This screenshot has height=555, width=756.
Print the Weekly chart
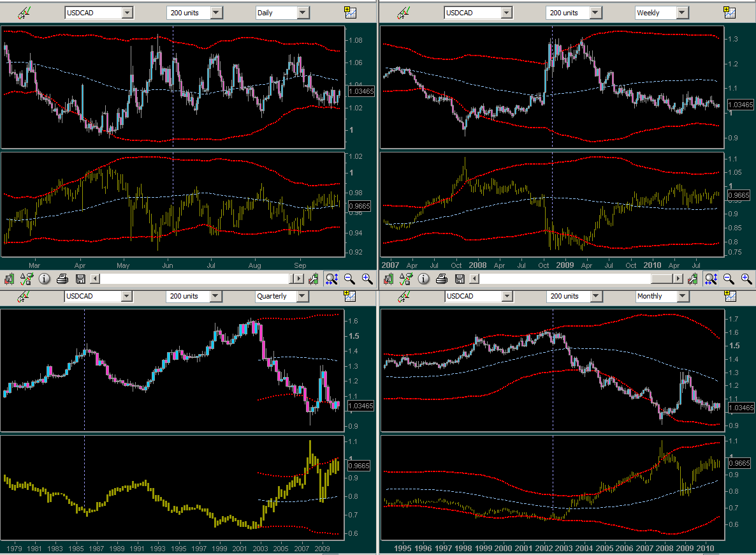coord(442,279)
